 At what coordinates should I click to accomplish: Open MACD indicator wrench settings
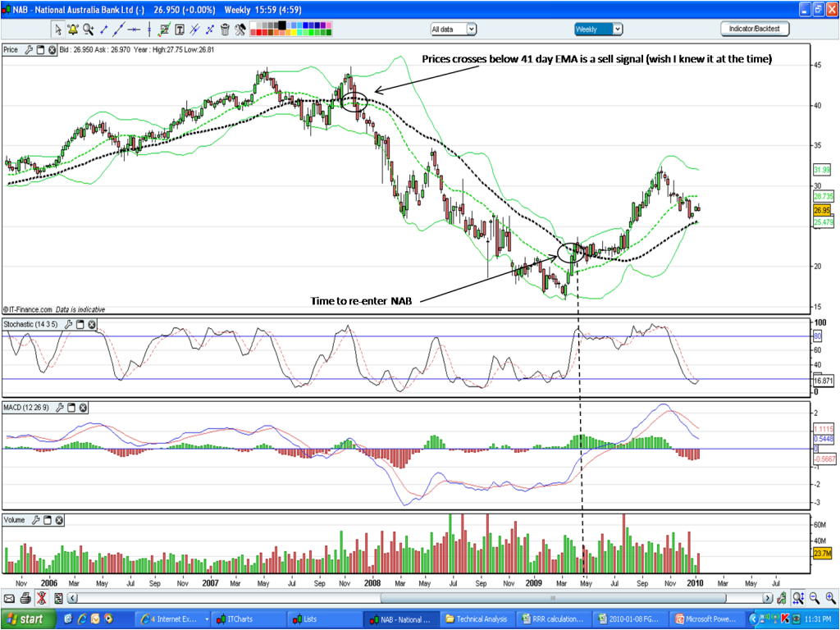[x=59, y=409]
